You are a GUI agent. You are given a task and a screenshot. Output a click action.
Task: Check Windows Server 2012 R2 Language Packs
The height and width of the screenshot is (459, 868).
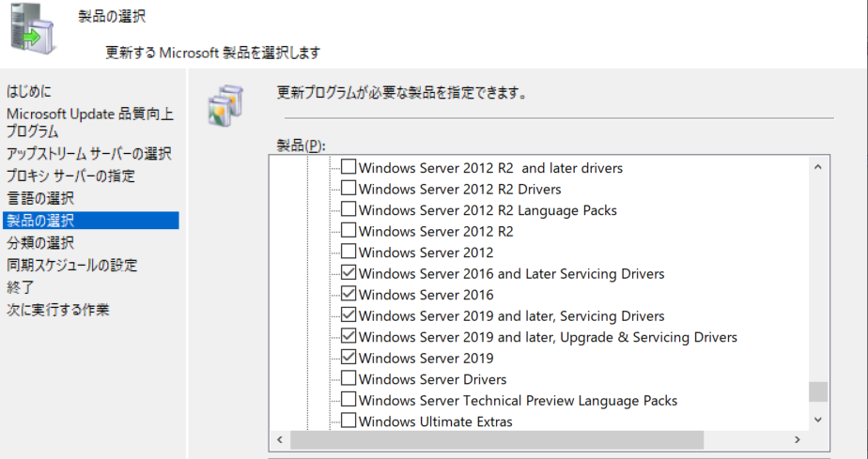(349, 209)
